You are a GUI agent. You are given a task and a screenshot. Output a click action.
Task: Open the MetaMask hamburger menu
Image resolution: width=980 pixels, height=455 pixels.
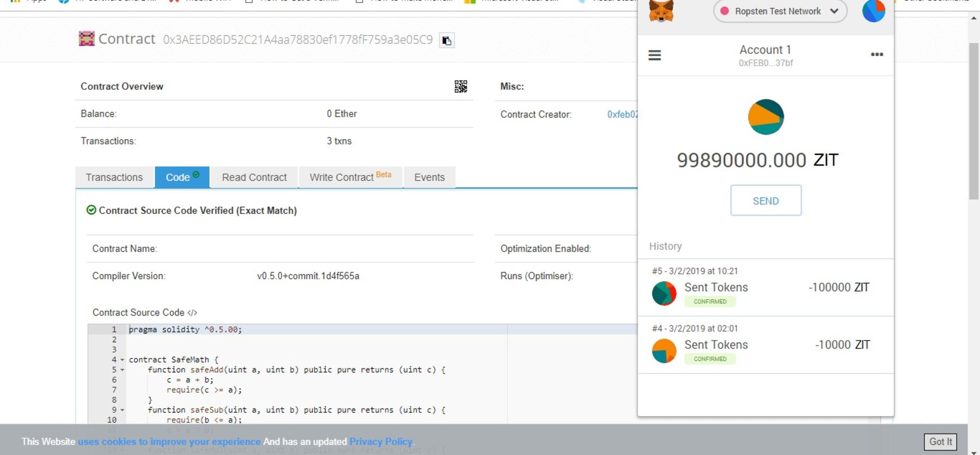(654, 55)
